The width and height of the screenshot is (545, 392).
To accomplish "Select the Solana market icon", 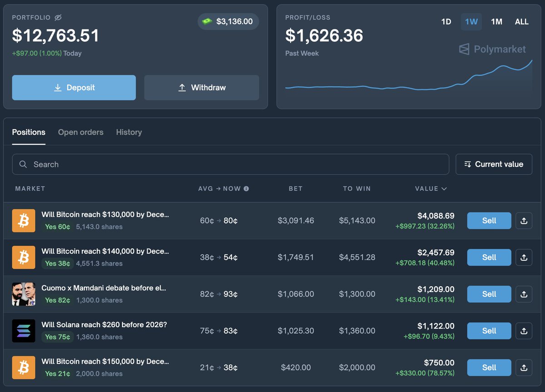I will coord(24,331).
